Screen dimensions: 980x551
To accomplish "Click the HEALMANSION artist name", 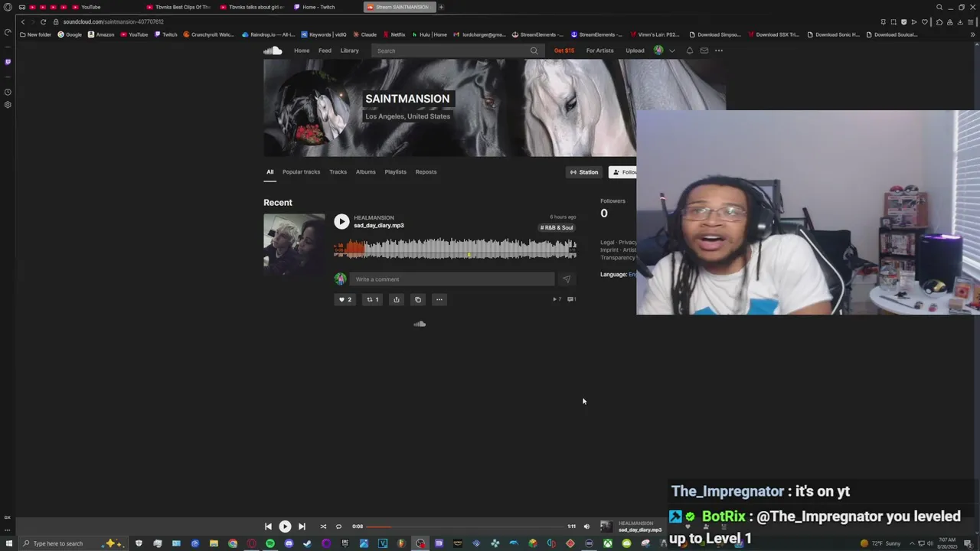I will click(x=374, y=217).
